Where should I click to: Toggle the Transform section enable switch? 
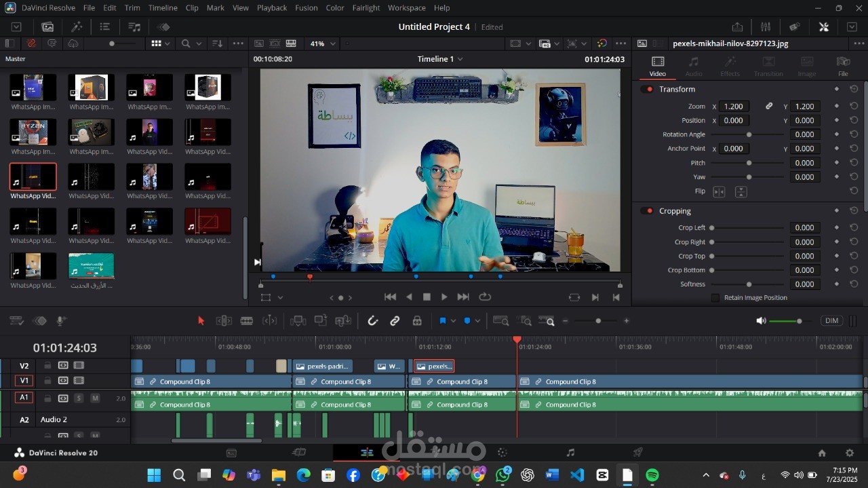point(648,90)
